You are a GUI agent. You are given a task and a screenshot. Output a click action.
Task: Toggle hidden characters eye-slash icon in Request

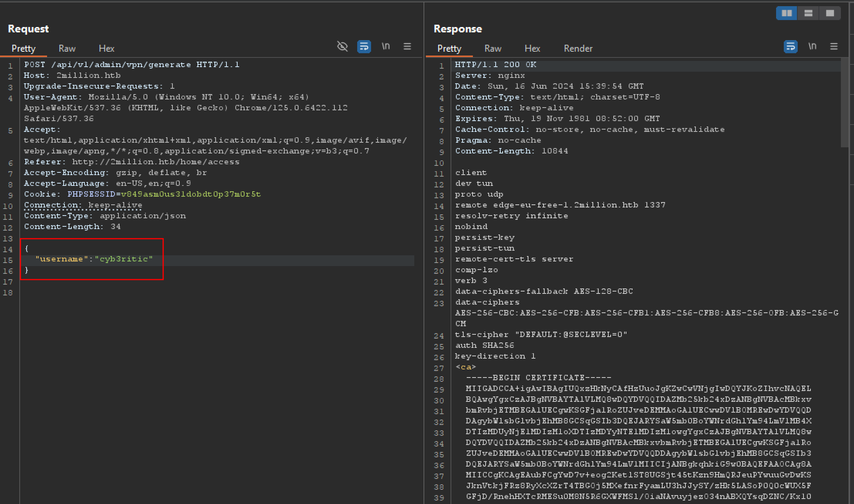tap(342, 47)
